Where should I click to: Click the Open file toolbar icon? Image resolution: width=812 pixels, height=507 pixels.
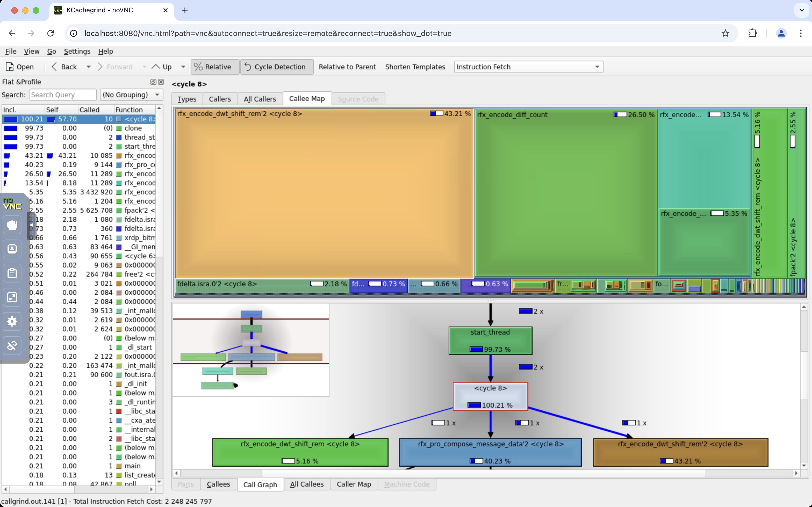(x=19, y=67)
